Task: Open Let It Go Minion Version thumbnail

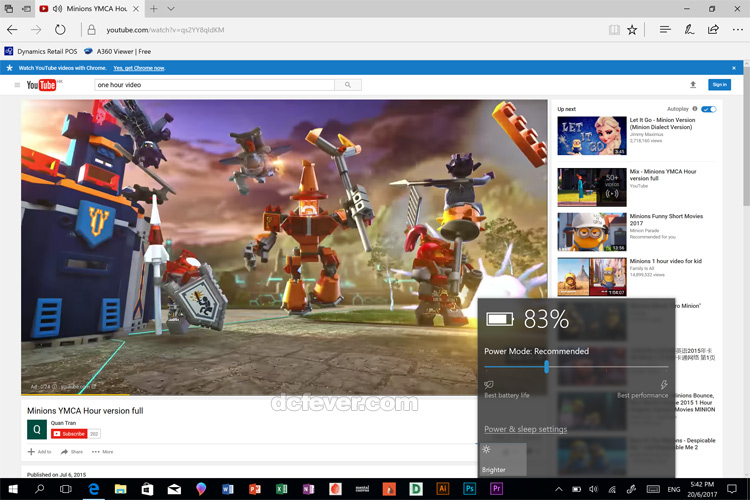Action: point(592,136)
